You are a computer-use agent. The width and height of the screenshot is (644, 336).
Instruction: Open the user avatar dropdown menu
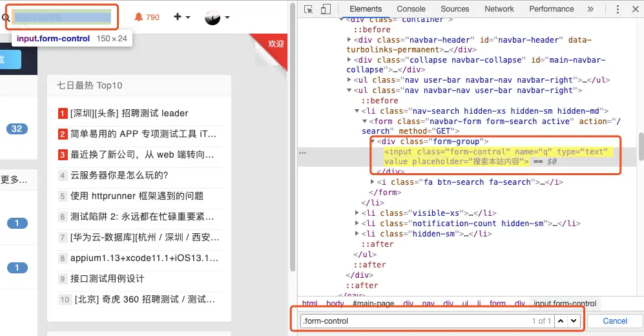(x=217, y=17)
